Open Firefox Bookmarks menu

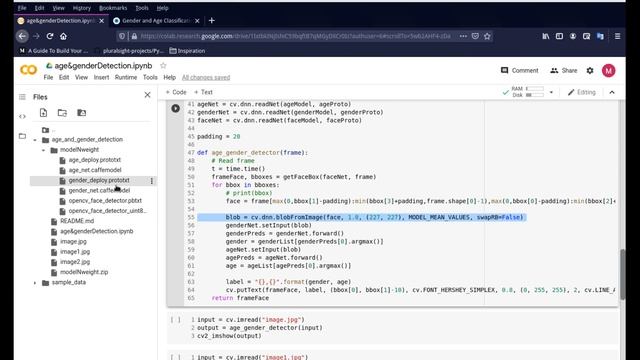point(113,8)
